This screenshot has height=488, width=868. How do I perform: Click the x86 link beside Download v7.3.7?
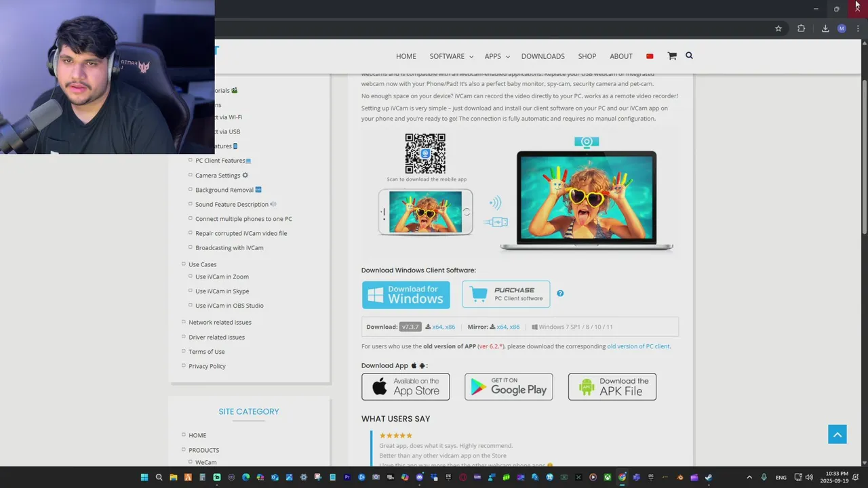[x=450, y=327]
